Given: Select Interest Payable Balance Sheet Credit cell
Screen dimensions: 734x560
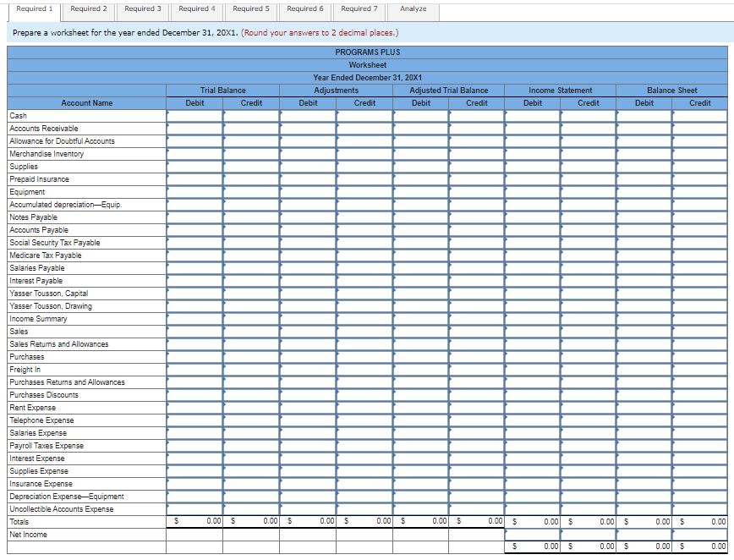Looking at the screenshot, I should tap(700, 281).
